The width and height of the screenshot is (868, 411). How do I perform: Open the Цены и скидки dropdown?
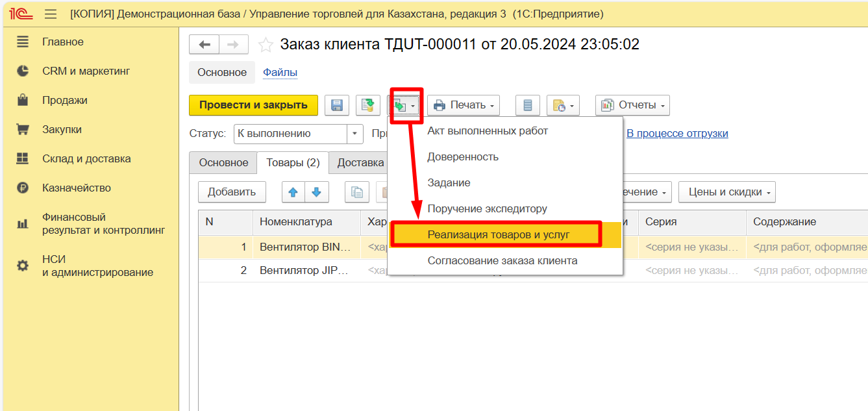tap(726, 192)
